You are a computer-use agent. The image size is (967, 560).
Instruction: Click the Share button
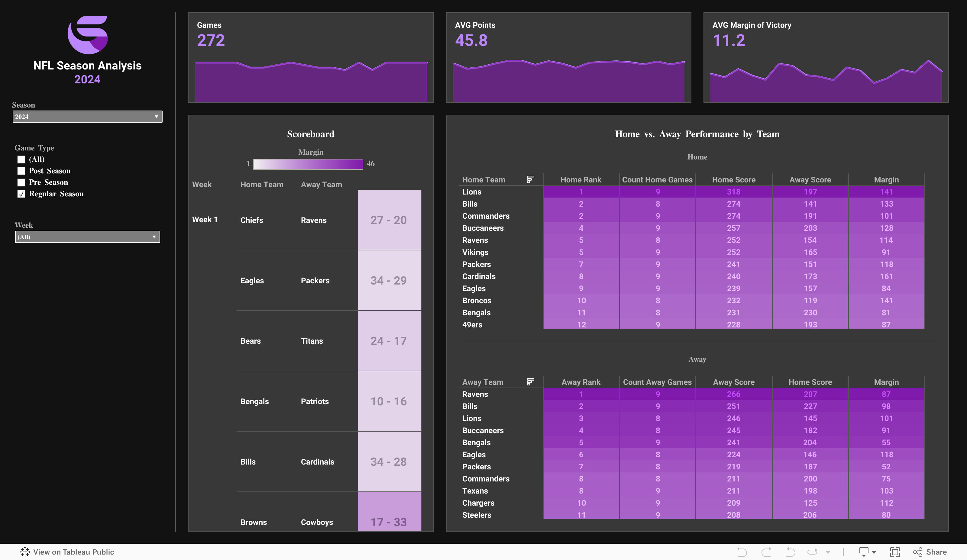[930, 552]
